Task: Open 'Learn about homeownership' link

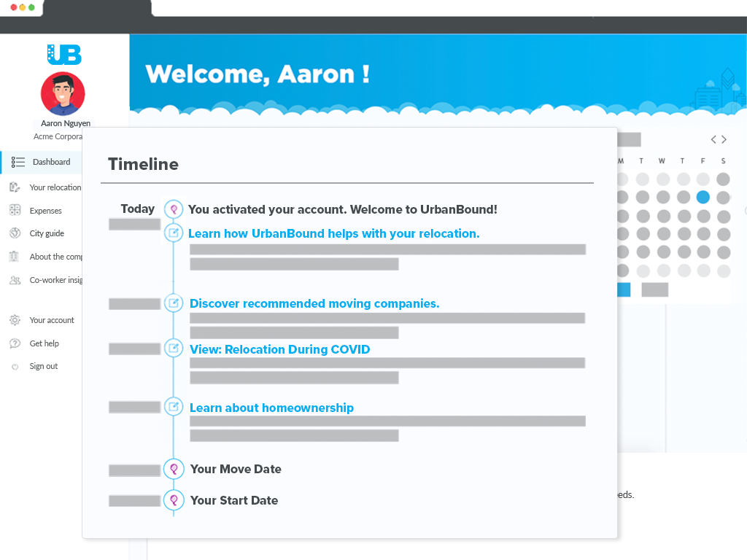Action: pos(271,408)
